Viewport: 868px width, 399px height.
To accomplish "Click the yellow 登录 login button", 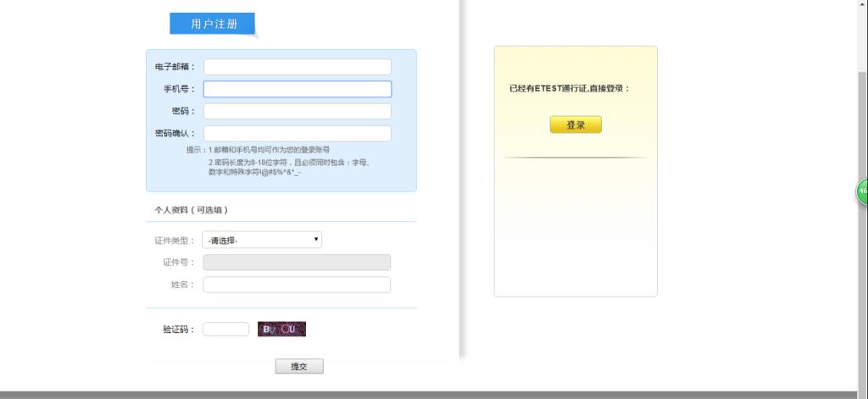I will click(x=576, y=125).
